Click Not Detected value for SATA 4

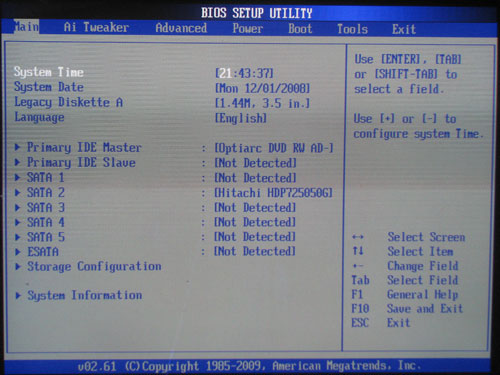255,222
